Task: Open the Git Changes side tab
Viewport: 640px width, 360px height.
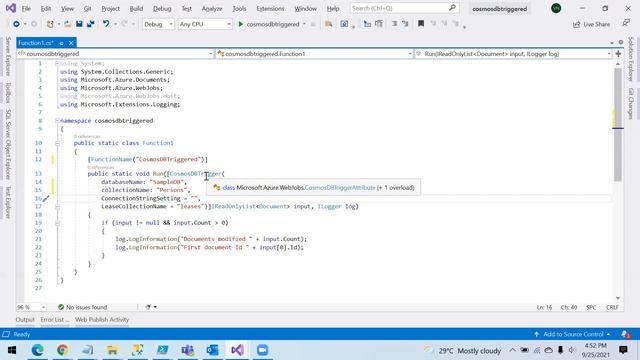Action: tap(631, 104)
